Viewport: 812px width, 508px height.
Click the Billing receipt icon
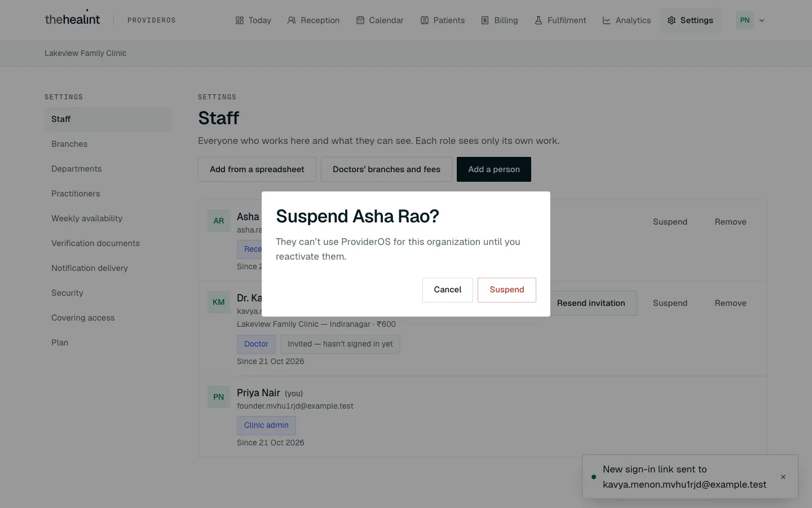click(x=485, y=20)
